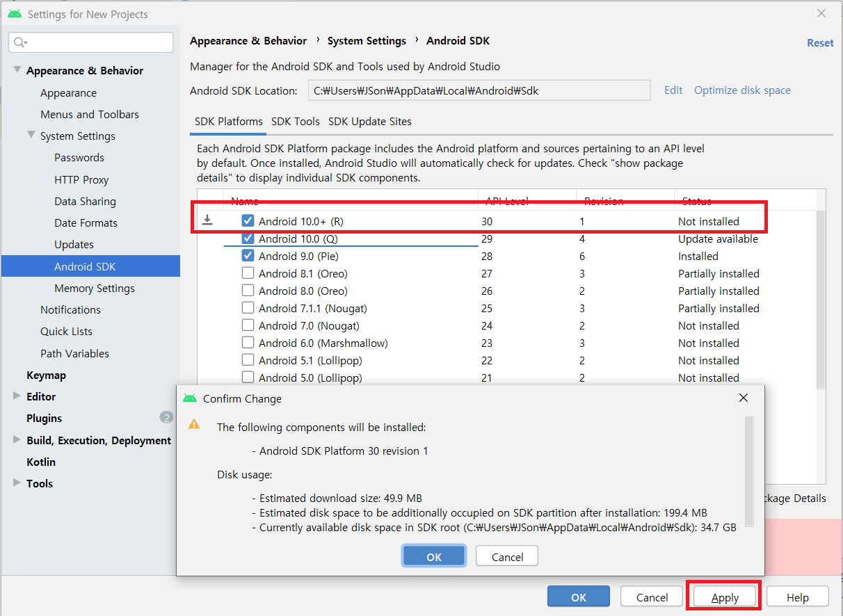
Task: Uncheck Android 9.0 (Pie) checkbox
Action: (x=248, y=256)
